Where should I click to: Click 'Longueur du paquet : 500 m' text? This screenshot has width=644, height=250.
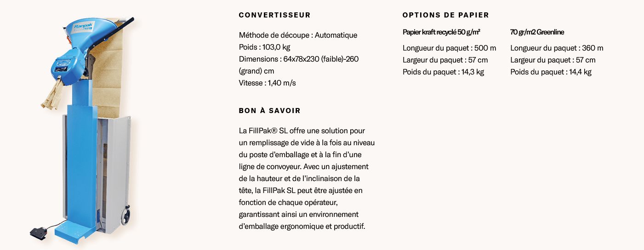pyautogui.click(x=449, y=48)
